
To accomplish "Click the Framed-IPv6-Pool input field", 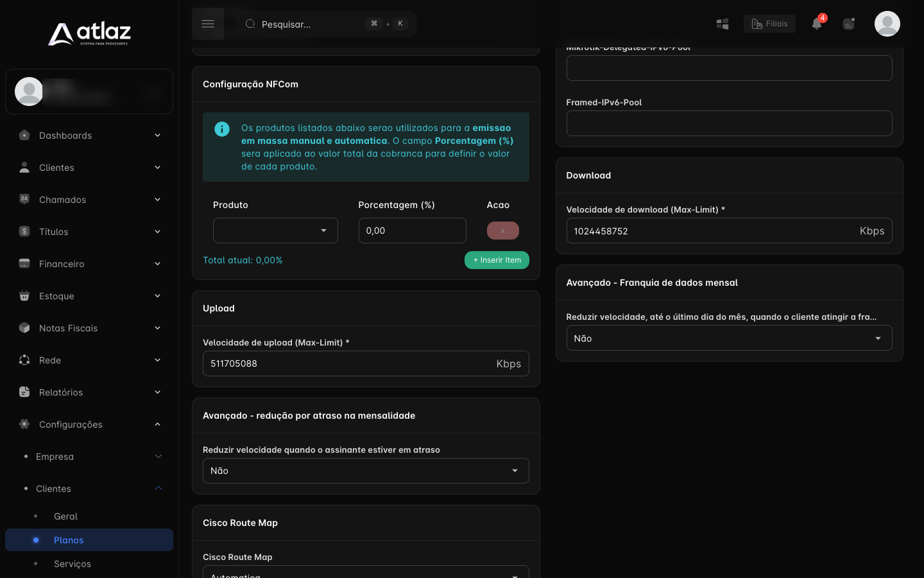I will (729, 123).
